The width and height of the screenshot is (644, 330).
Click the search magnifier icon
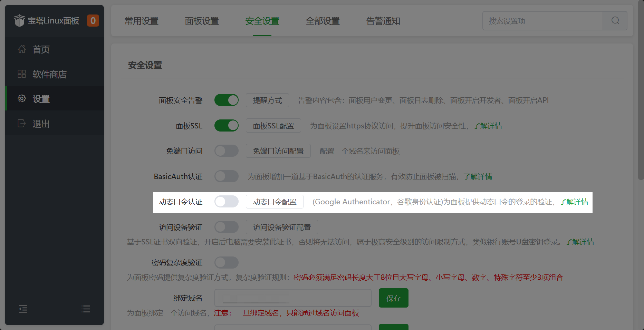pos(615,21)
